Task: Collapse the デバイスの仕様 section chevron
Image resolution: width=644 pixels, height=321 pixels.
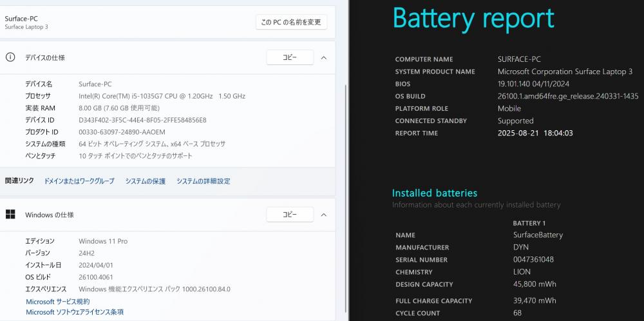Action: click(324, 57)
